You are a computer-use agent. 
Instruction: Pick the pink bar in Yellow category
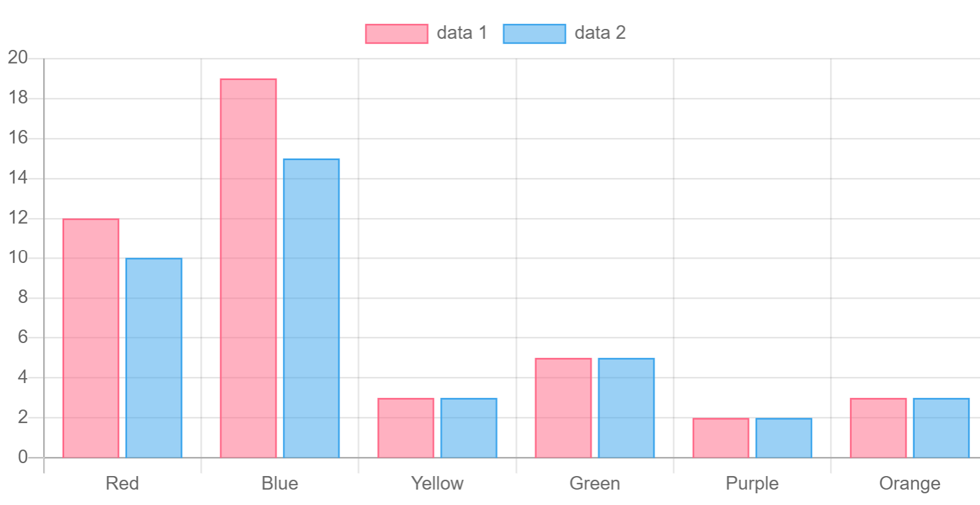coord(406,428)
